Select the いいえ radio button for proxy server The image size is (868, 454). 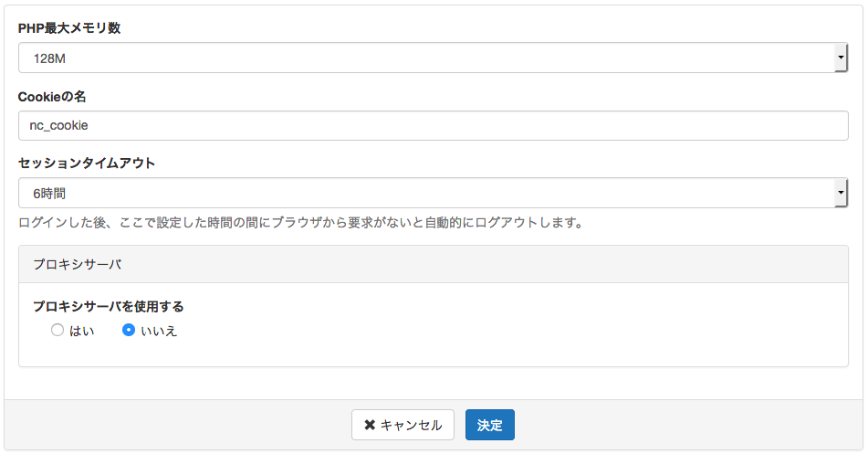click(x=129, y=331)
